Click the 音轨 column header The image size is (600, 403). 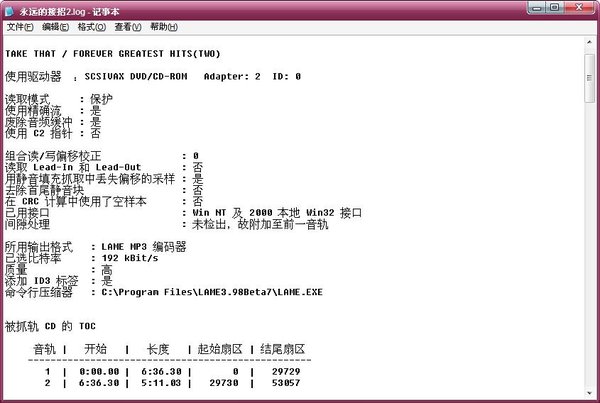pos(44,349)
